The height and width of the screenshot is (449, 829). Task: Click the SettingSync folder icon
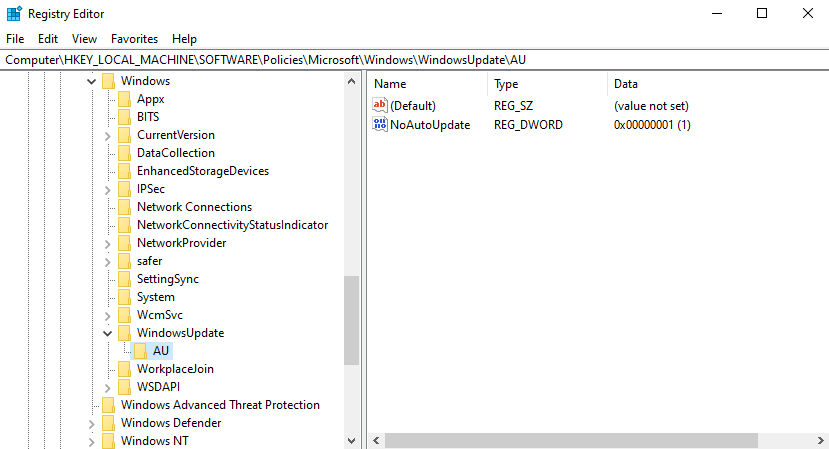click(124, 279)
